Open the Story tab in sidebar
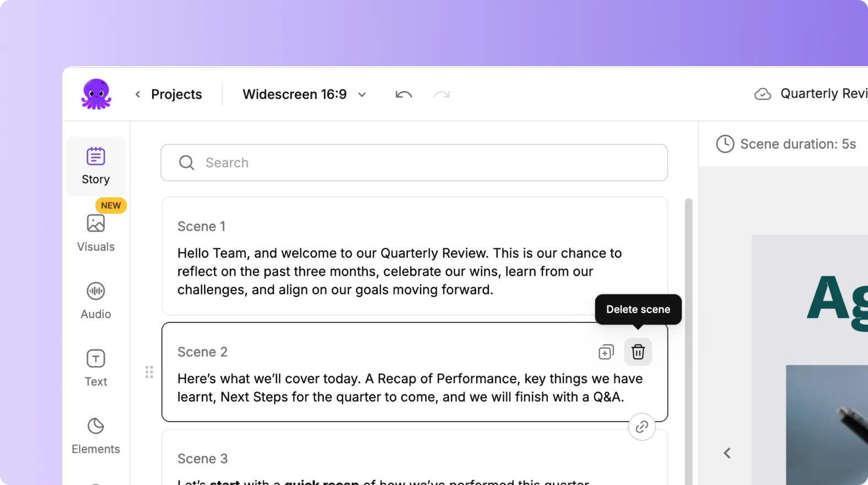Image resolution: width=868 pixels, height=485 pixels. (x=96, y=166)
